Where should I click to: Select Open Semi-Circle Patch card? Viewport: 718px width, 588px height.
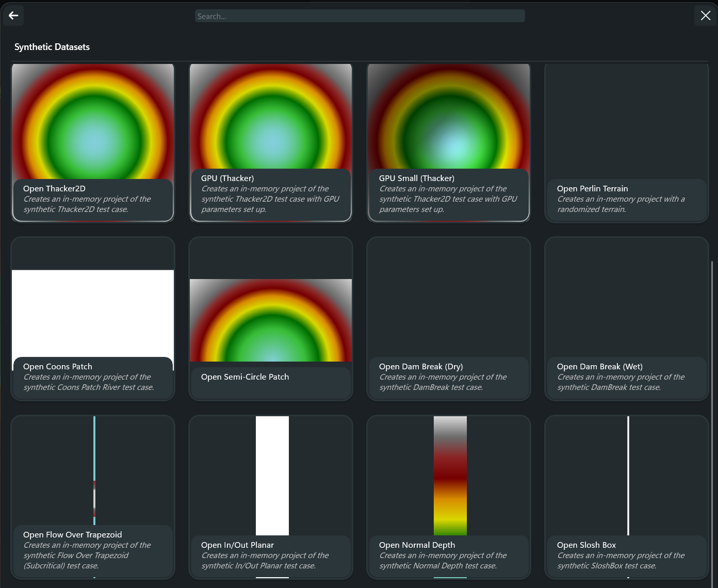coord(271,377)
